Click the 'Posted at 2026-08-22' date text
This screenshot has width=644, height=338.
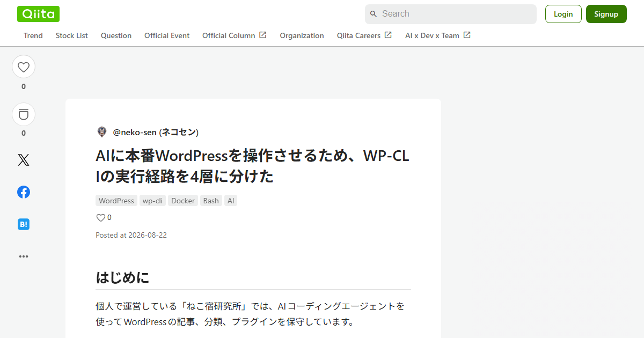point(131,235)
